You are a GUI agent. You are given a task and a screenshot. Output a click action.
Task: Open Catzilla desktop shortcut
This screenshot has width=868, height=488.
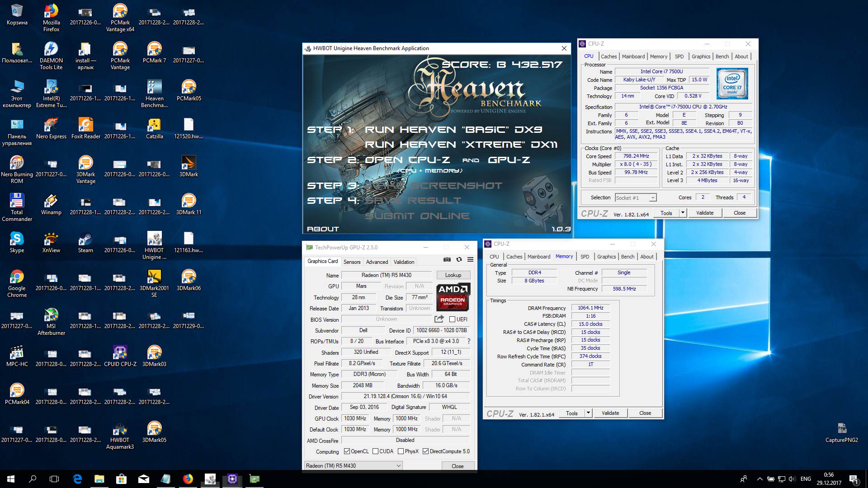coord(154,129)
